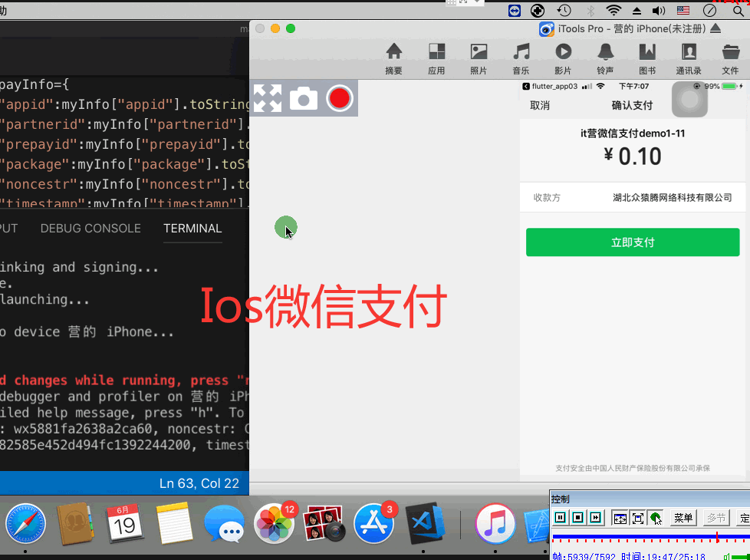Open Safari from the Dock
The height and width of the screenshot is (560, 750).
click(25, 524)
